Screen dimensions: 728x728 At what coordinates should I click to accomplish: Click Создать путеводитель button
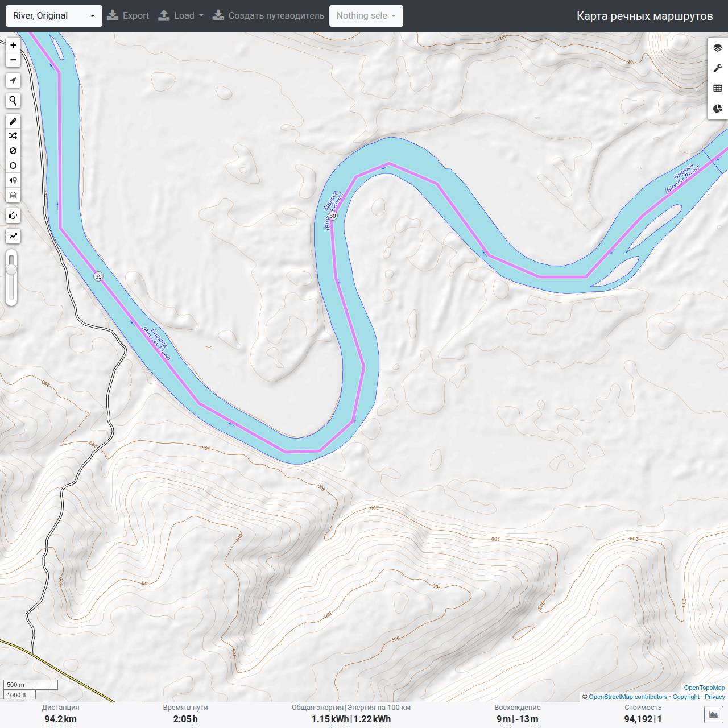click(268, 16)
